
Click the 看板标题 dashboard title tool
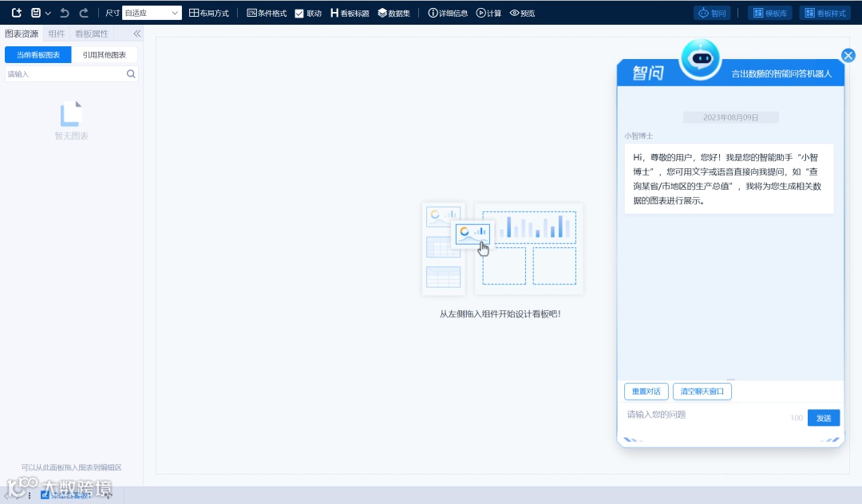[350, 13]
